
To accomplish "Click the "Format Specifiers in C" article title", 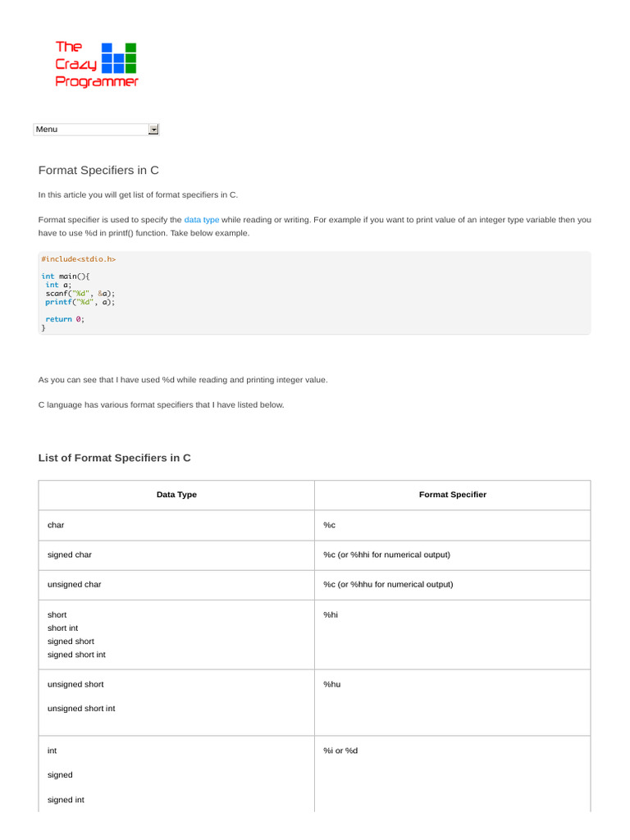I will click(x=98, y=170).
